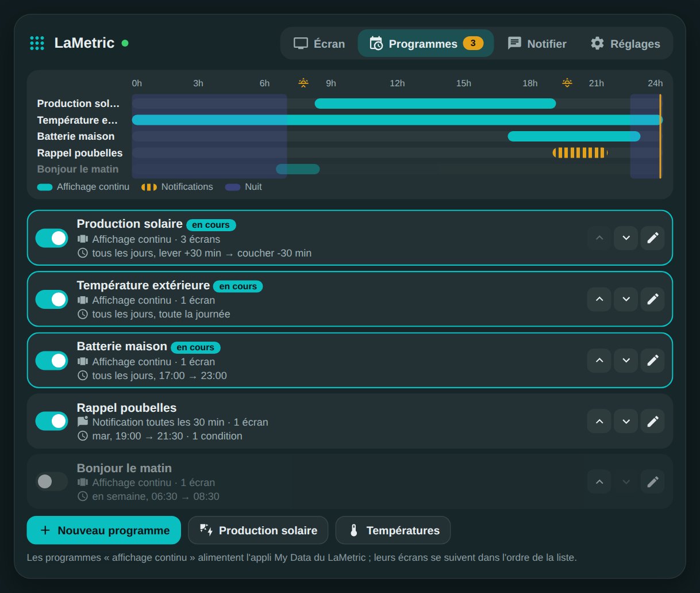700x593 pixels.
Task: Click the green connection status dot
Action: [125, 43]
